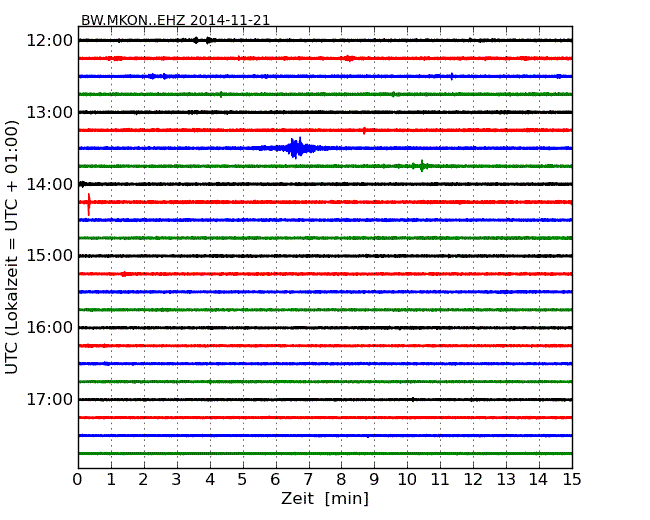The width and height of the screenshot is (650, 520).
Task: Click the green event burst near minute 10.4
Action: [x=421, y=166]
